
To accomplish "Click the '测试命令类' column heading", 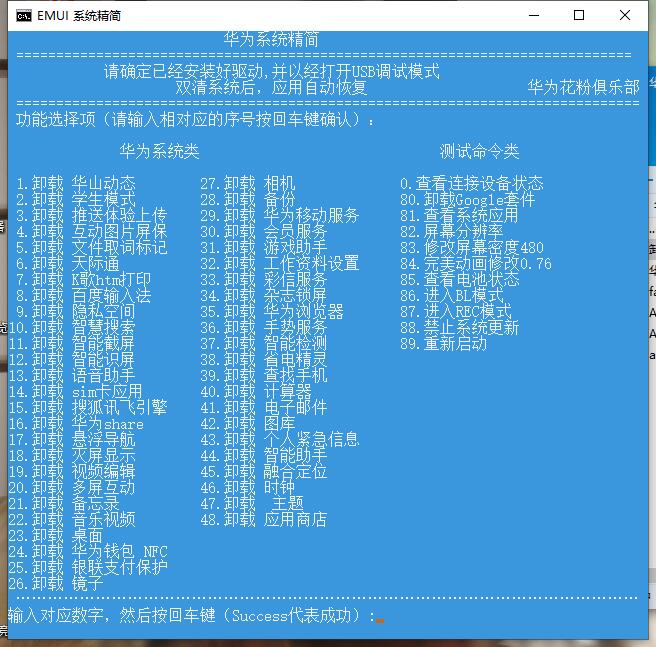I will pyautogui.click(x=479, y=151).
